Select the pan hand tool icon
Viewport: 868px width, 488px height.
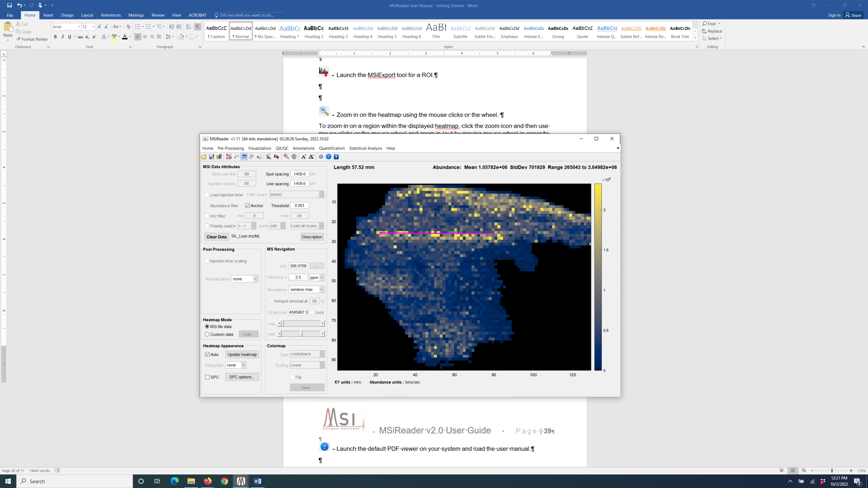pos(294,157)
